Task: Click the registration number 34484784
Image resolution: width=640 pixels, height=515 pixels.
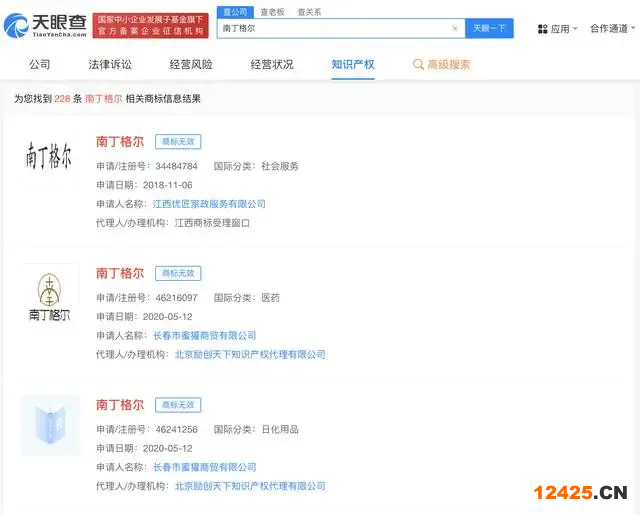Action: pyautogui.click(x=176, y=166)
